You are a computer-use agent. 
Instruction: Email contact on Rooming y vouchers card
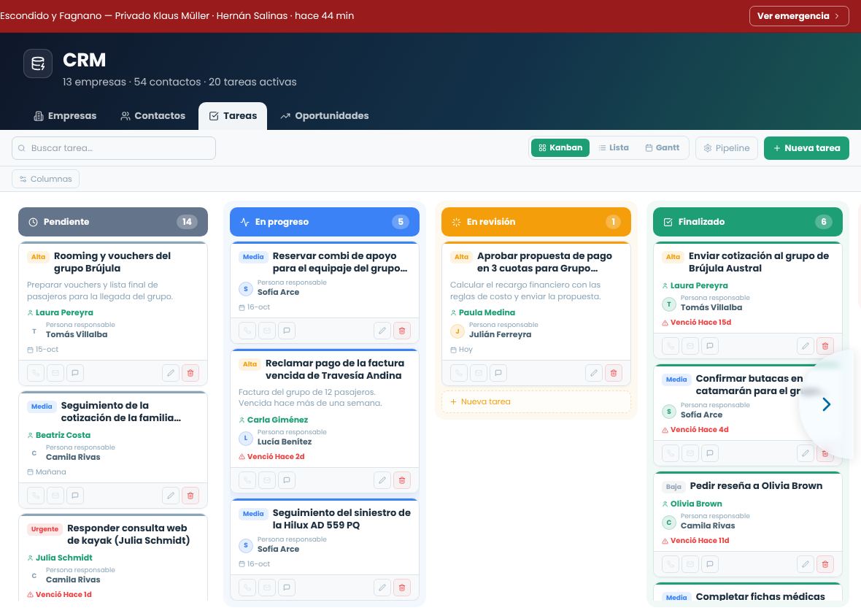[55, 373]
